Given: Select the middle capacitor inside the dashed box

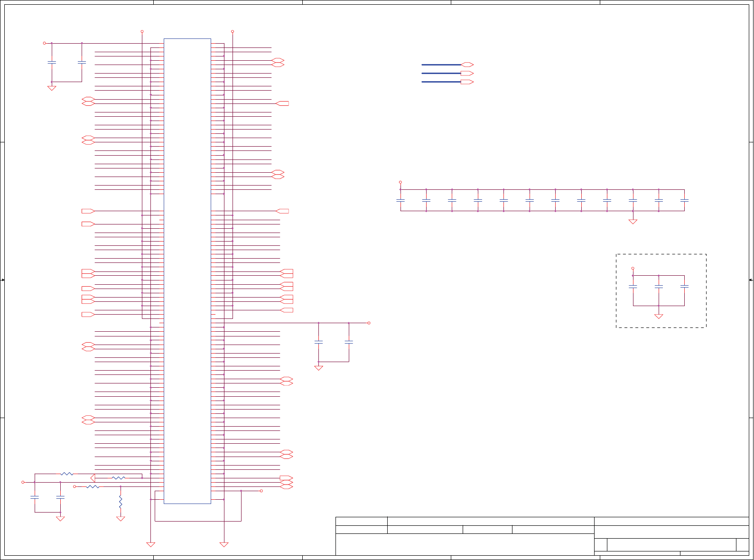Looking at the screenshot, I should pyautogui.click(x=659, y=287).
